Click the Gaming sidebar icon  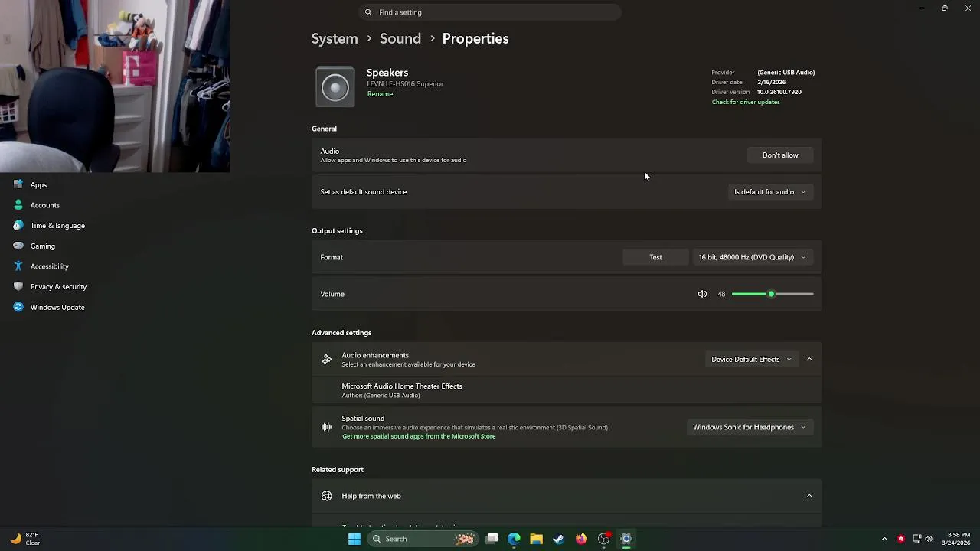click(x=18, y=246)
